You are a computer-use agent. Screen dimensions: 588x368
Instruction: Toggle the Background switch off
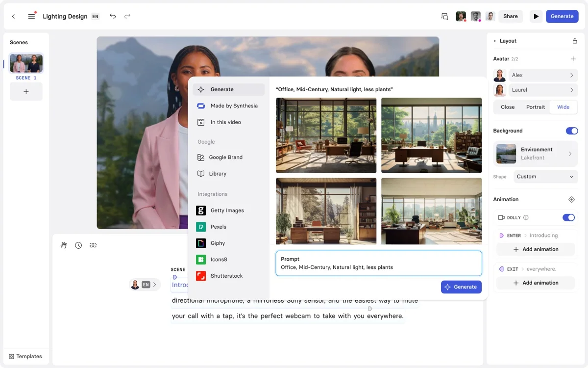572,131
